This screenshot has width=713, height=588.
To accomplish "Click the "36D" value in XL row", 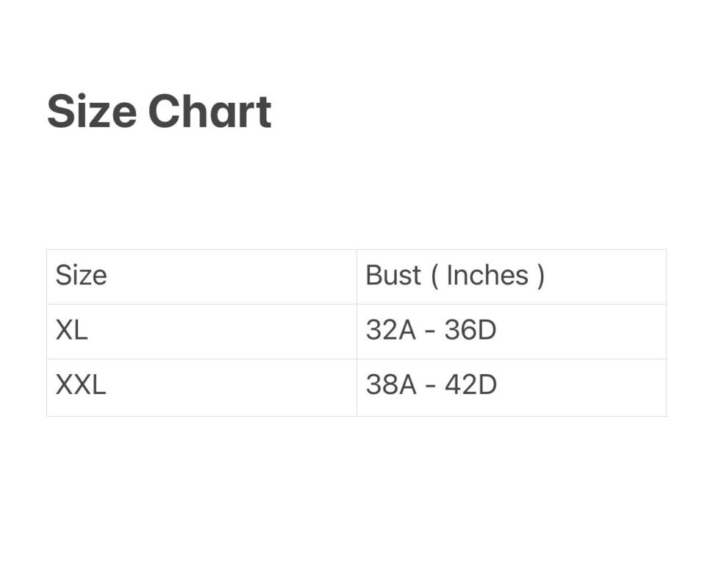I will pos(470,330).
